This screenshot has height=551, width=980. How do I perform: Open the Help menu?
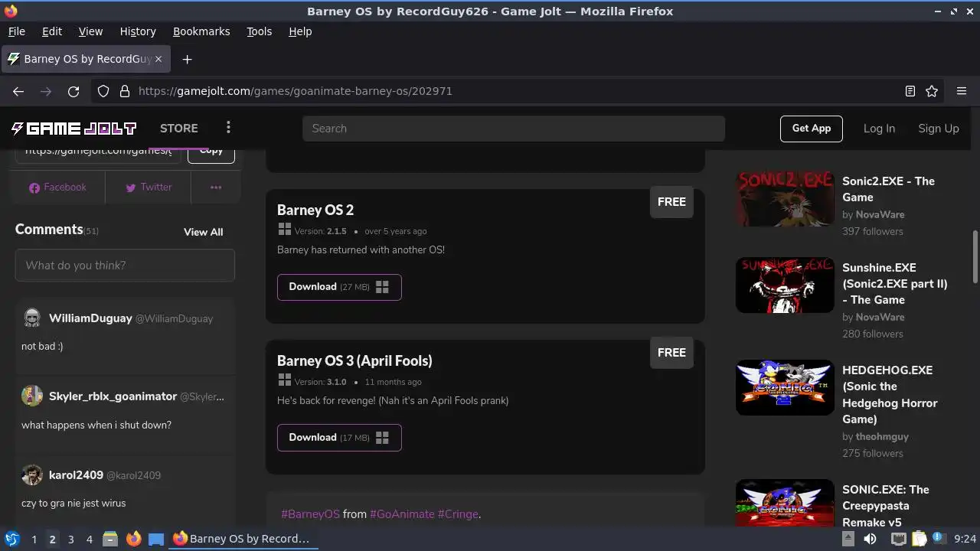(300, 31)
